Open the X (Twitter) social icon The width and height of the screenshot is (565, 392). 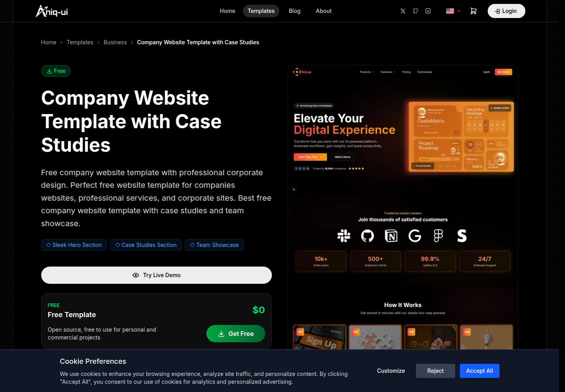[x=403, y=11]
